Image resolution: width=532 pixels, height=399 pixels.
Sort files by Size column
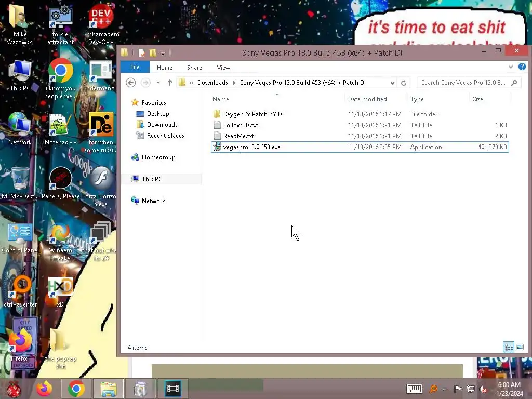click(x=490, y=99)
